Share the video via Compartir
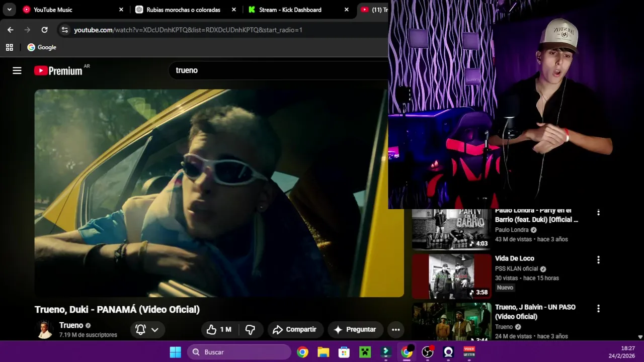The width and height of the screenshot is (644, 362). [295, 329]
